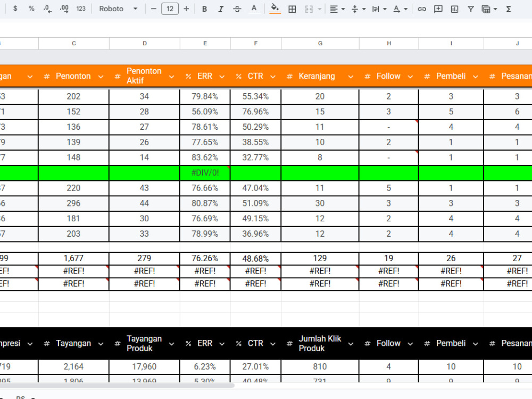532x399 pixels.
Task: Select cell with value 1,677
Action: [73, 259]
